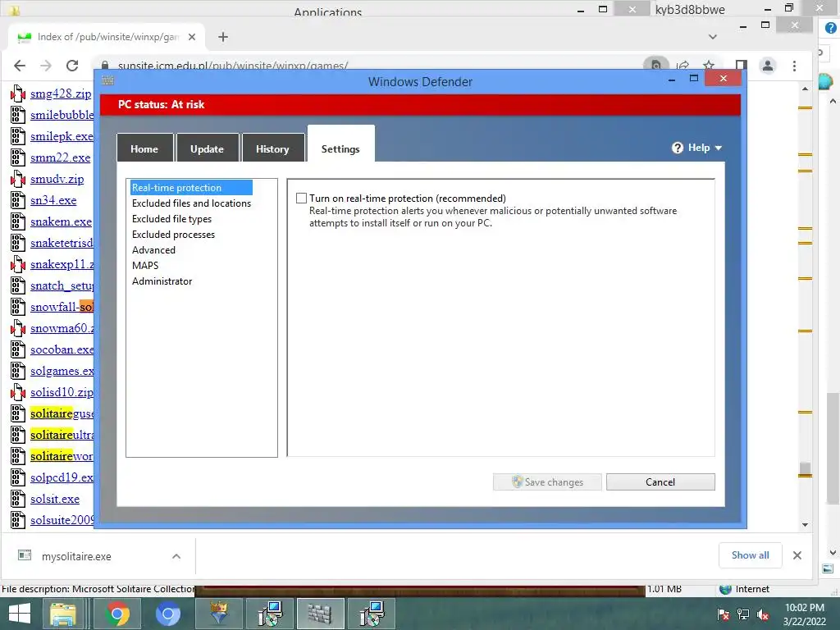This screenshot has width=840, height=630.
Task: Expand the Help dropdown arrow
Action: pyautogui.click(x=719, y=148)
